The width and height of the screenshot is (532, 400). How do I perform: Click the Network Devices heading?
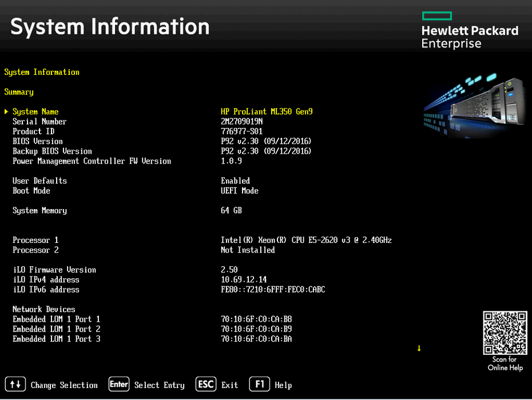(x=44, y=309)
